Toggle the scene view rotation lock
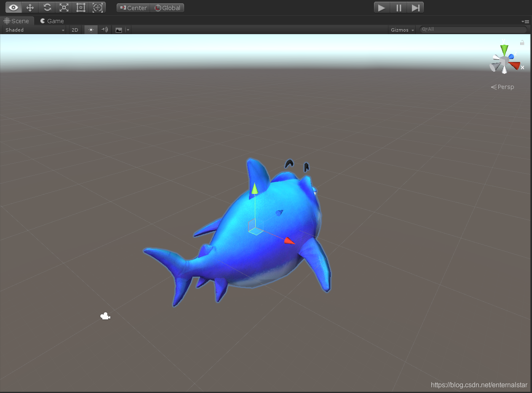Viewport: 532px width, 393px height. pyautogui.click(x=522, y=43)
